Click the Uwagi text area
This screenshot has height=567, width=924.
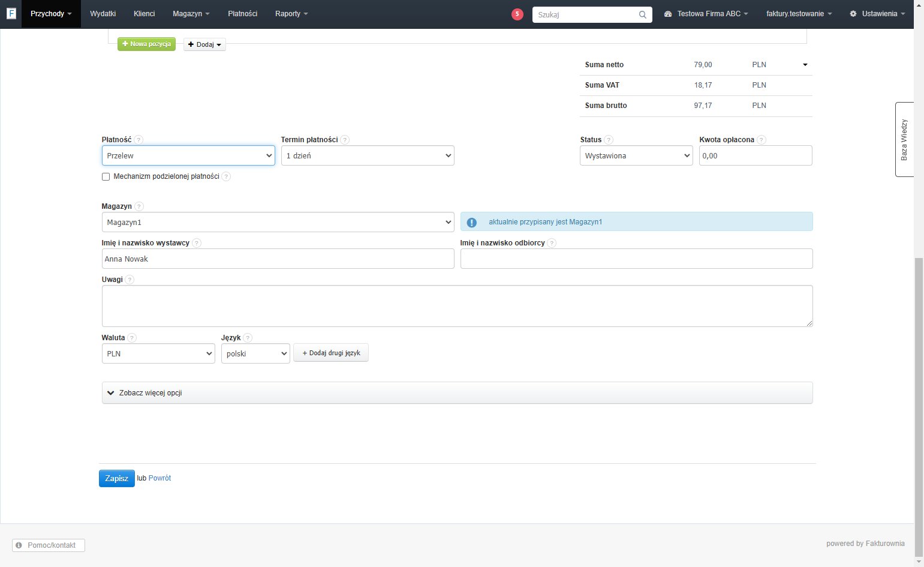point(458,306)
